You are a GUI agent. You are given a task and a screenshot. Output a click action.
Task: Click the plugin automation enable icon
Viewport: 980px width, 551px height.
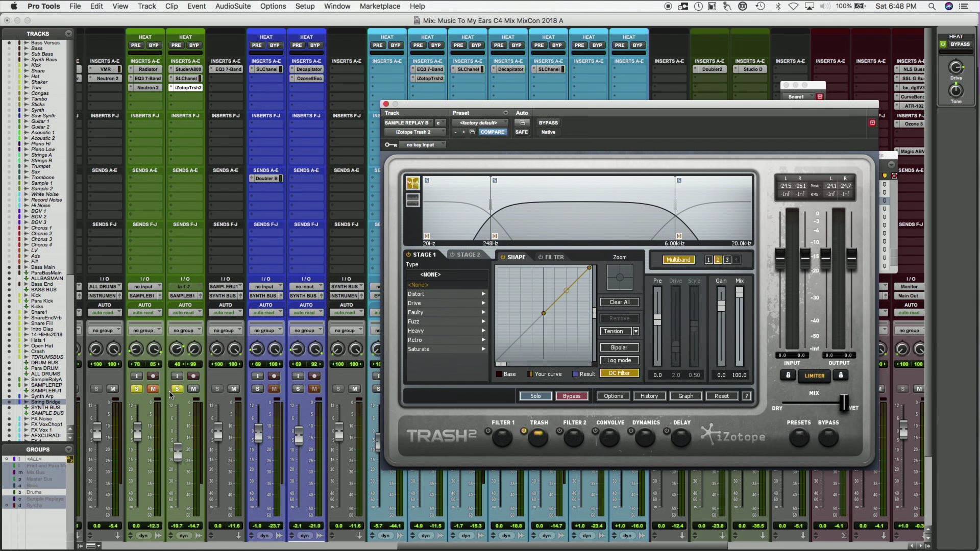522,122
